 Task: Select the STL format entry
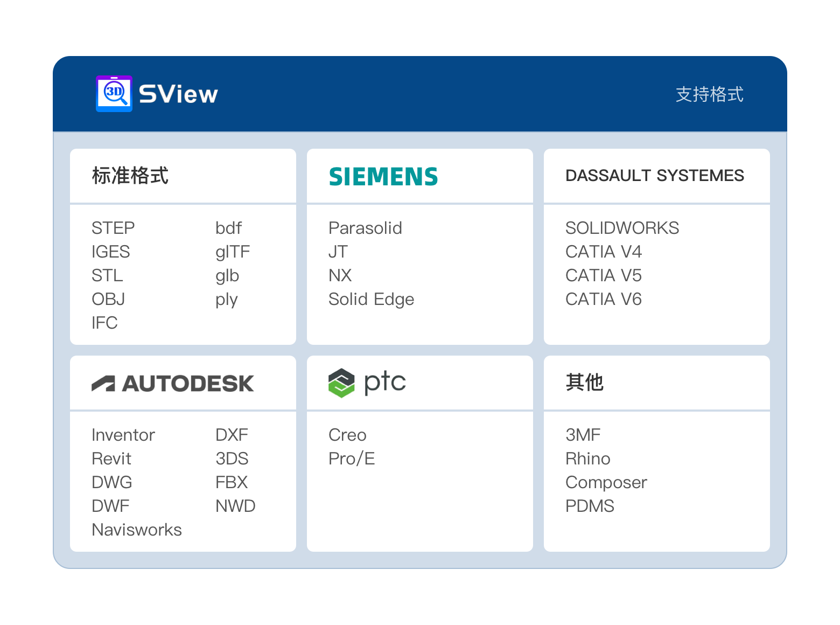(x=107, y=275)
